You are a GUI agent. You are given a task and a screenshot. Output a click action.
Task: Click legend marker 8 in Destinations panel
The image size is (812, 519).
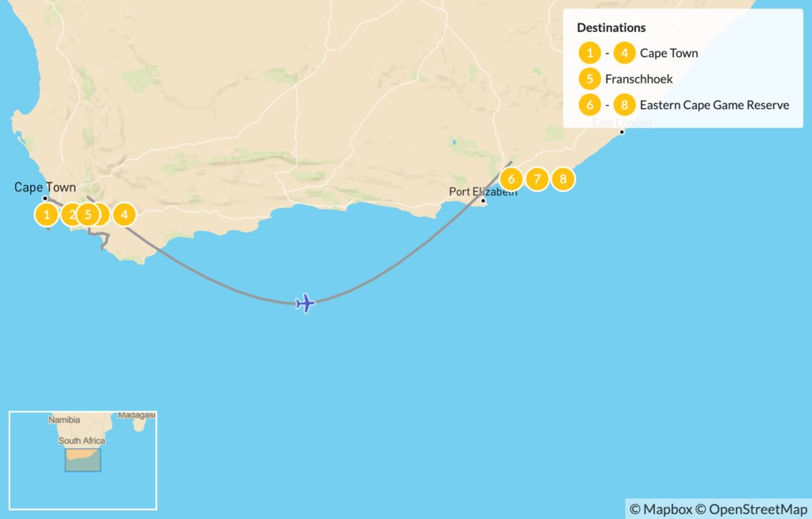624,105
